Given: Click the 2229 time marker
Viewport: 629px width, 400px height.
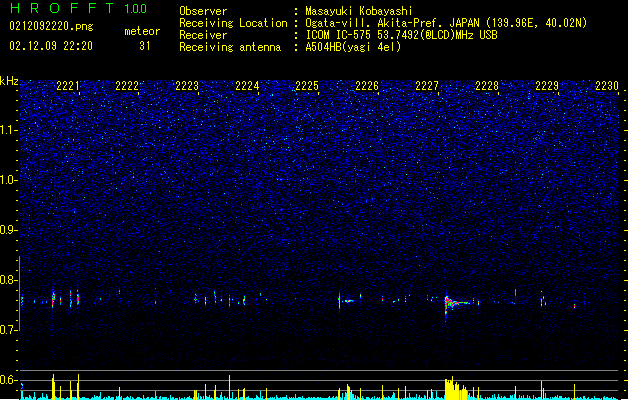Looking at the screenshot, I should [547, 86].
